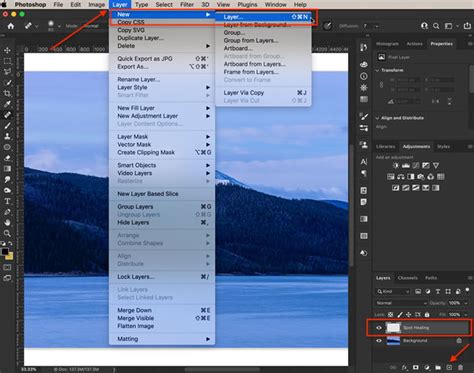Click the create new layer icon
The image size is (474, 373).
coord(449,367)
